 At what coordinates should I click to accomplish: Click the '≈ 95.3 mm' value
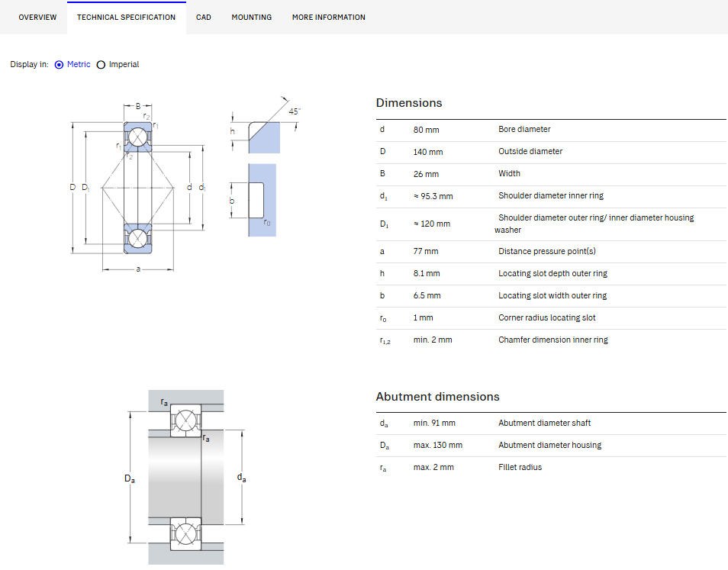(x=433, y=196)
